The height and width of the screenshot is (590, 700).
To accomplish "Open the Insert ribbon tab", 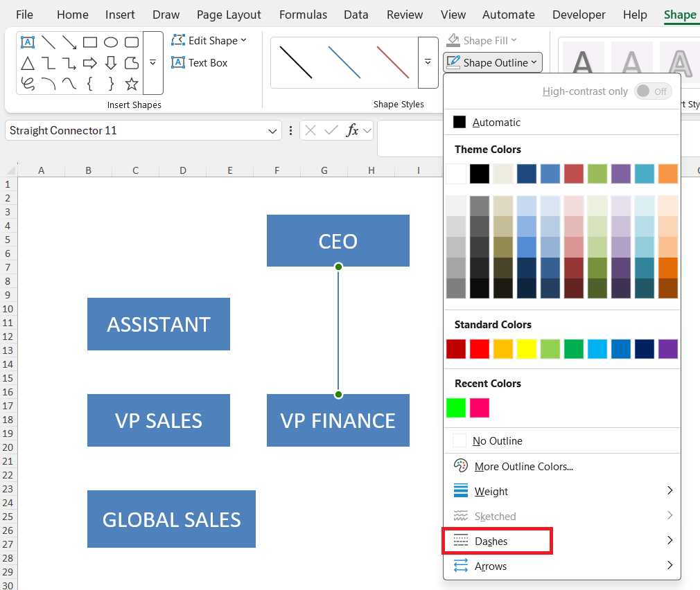I will click(x=120, y=15).
